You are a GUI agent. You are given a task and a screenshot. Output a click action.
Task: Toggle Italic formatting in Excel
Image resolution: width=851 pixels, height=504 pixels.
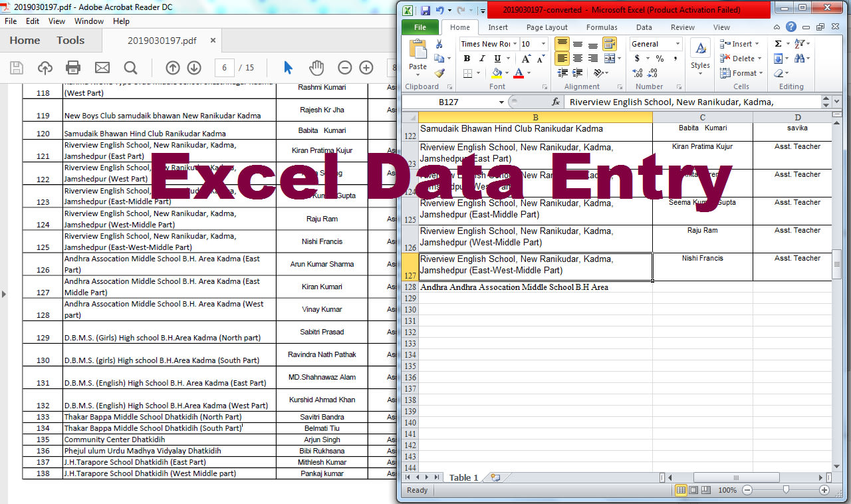[482, 59]
